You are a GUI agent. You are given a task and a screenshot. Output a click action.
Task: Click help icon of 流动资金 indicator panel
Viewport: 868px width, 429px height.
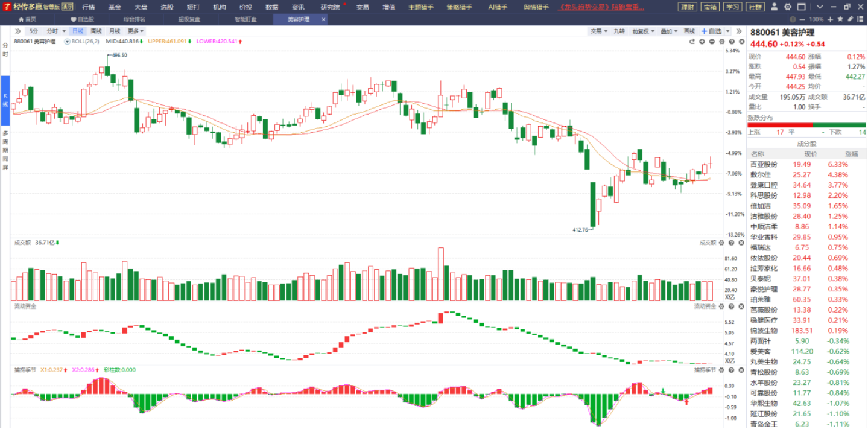pyautogui.click(x=732, y=307)
